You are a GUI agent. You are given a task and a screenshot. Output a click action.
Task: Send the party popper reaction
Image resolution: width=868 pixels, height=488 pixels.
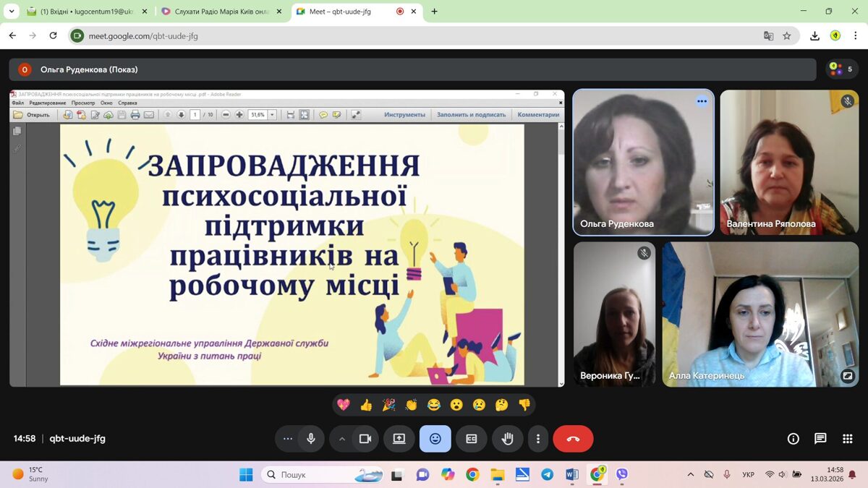pyautogui.click(x=388, y=405)
